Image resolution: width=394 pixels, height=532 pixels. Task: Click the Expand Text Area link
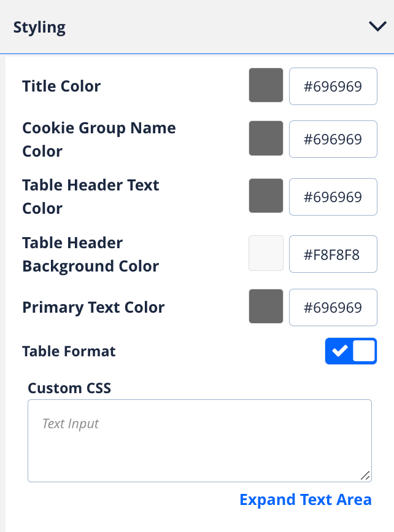[x=305, y=499]
